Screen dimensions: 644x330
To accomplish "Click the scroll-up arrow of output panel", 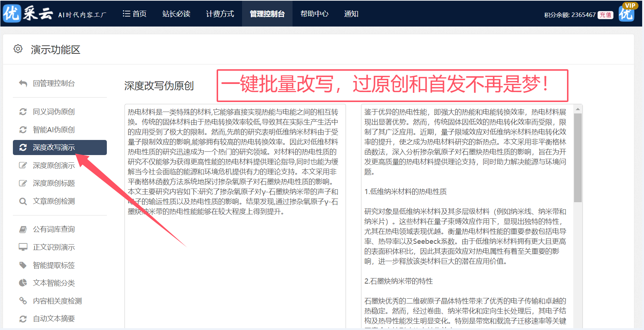I will pyautogui.click(x=578, y=109).
